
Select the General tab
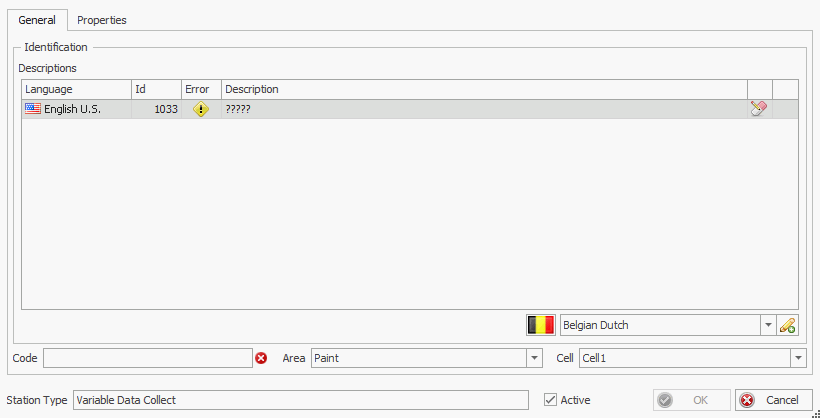37,20
